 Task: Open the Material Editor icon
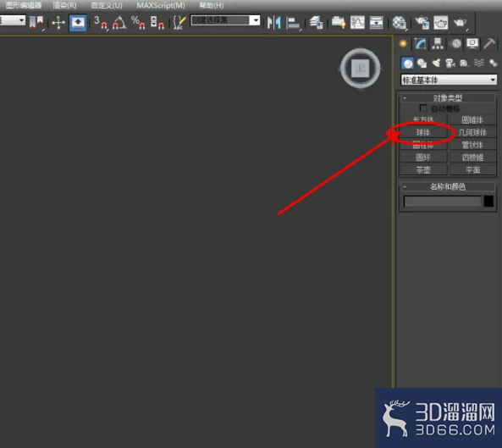point(400,23)
